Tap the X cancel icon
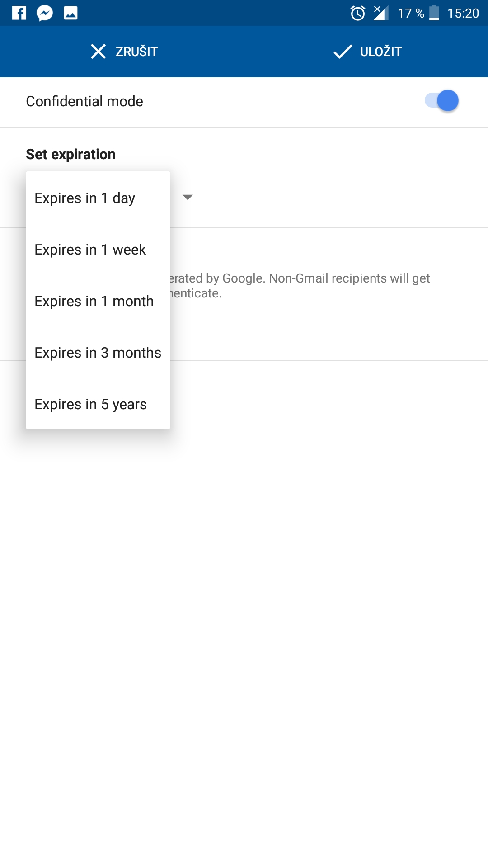The height and width of the screenshot is (868, 488). [x=98, y=52]
